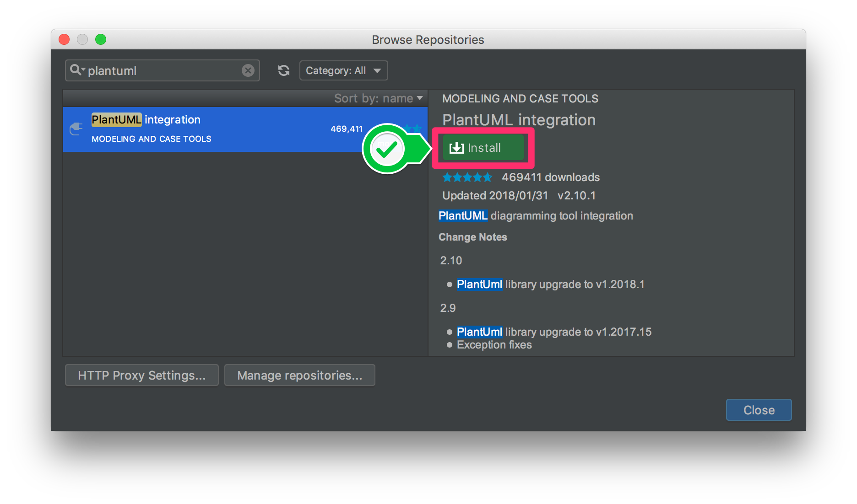Click the red window close button

(x=64, y=39)
